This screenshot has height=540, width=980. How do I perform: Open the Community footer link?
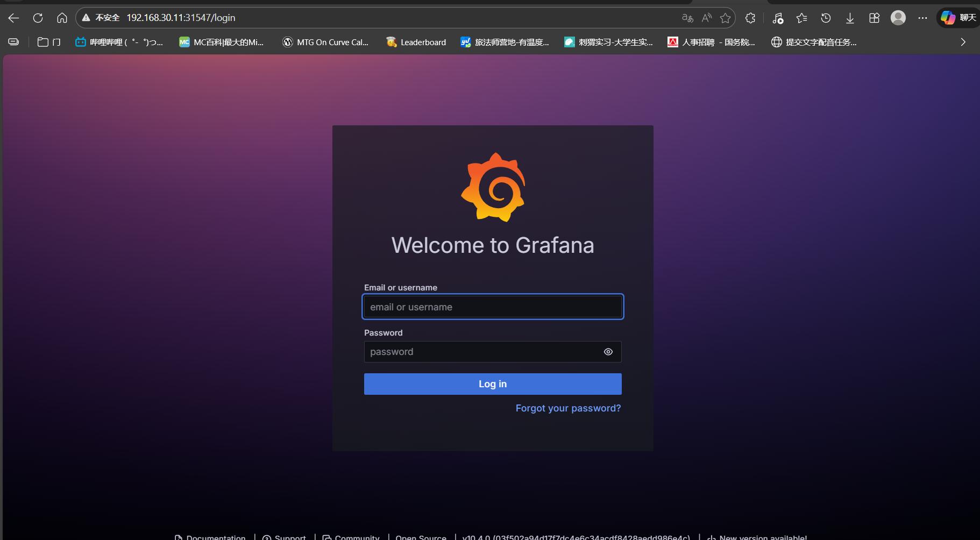coord(351,537)
